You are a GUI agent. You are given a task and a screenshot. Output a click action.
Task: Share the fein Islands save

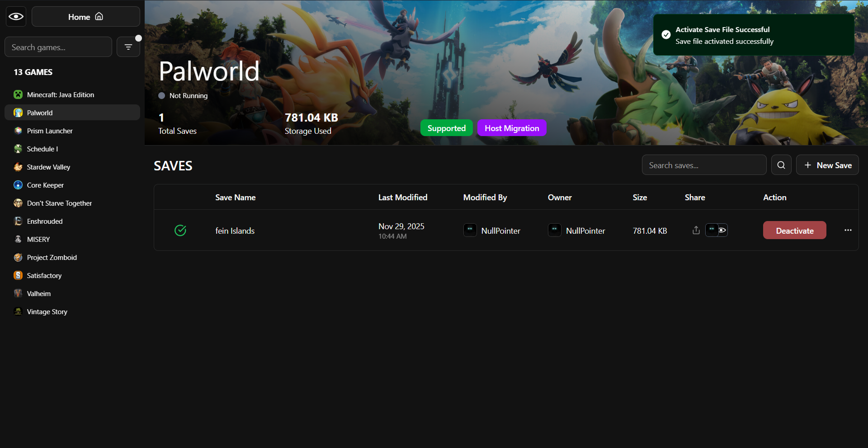tap(696, 230)
